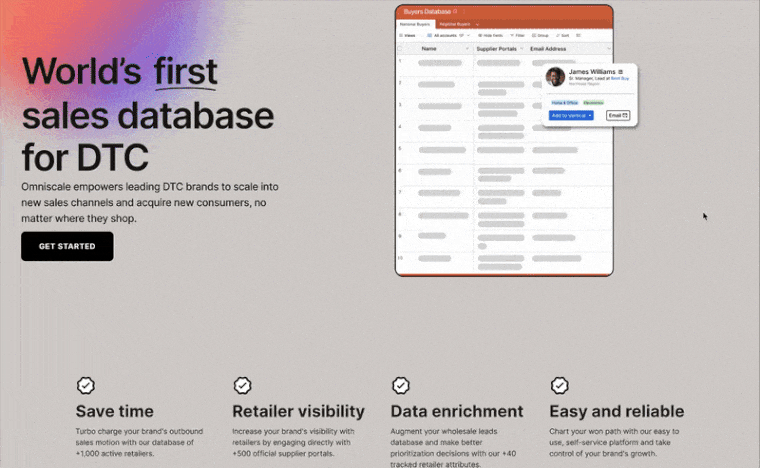The width and height of the screenshot is (760, 468).
Task: Click the row height icon after Sort
Action: coord(578,35)
